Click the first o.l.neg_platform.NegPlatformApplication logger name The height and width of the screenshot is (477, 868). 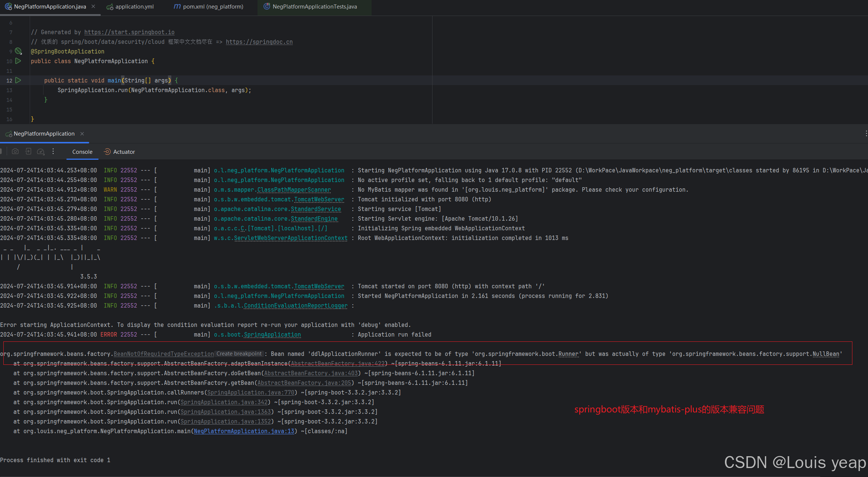pyautogui.click(x=279, y=171)
